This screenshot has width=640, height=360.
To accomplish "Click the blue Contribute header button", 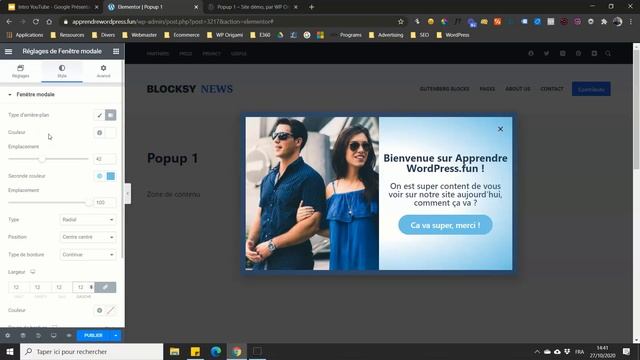I will point(591,89).
